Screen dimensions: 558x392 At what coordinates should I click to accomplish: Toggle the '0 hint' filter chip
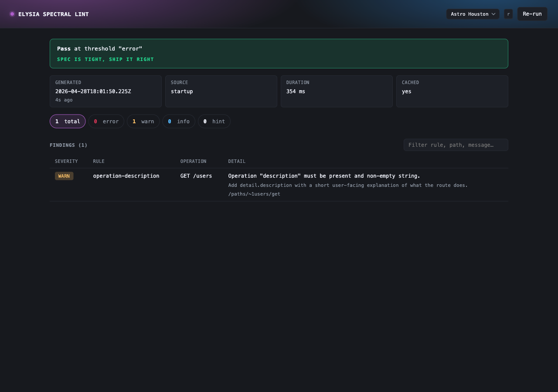tap(214, 122)
